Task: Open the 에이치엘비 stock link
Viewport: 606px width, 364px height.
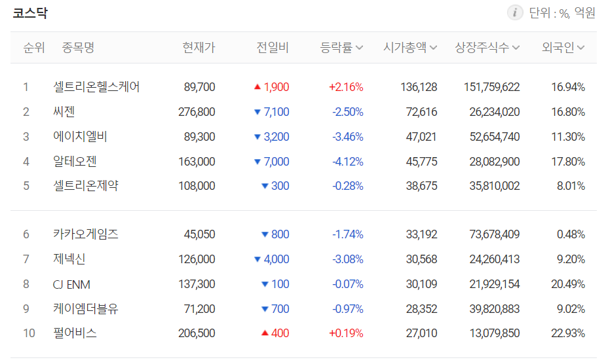Action: [80, 136]
